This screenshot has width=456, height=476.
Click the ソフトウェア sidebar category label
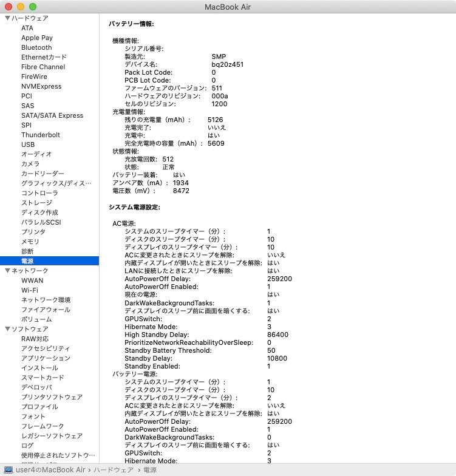point(30,329)
